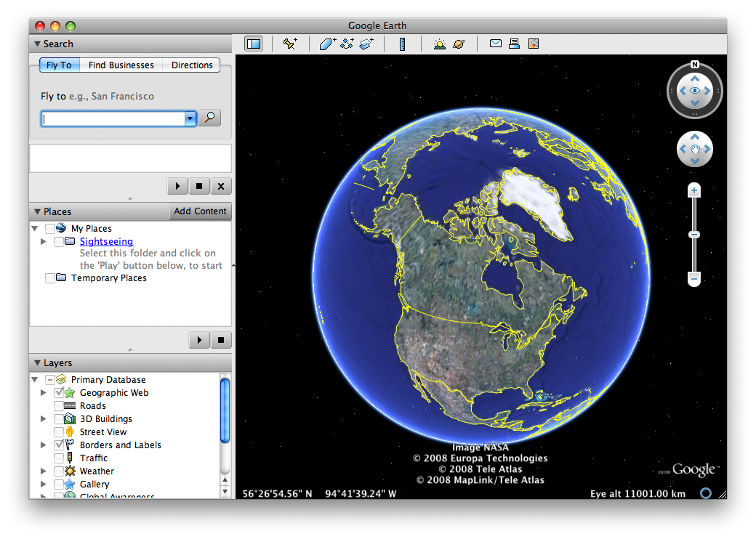Open the ruler measurement tool
This screenshot has height=539, width=756.
tap(402, 44)
